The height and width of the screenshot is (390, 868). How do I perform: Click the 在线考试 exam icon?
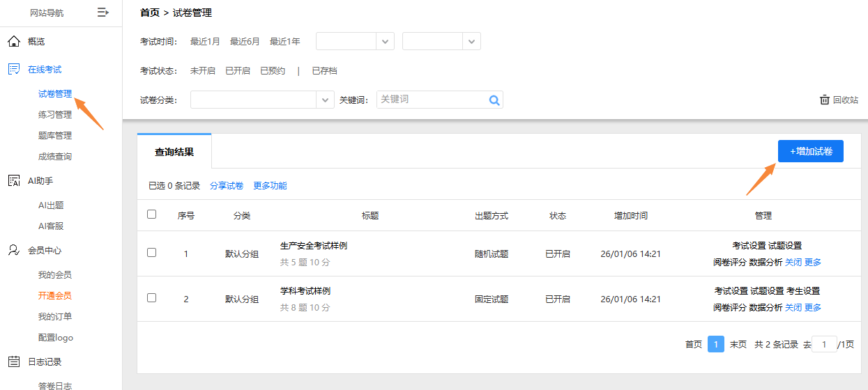coord(13,69)
